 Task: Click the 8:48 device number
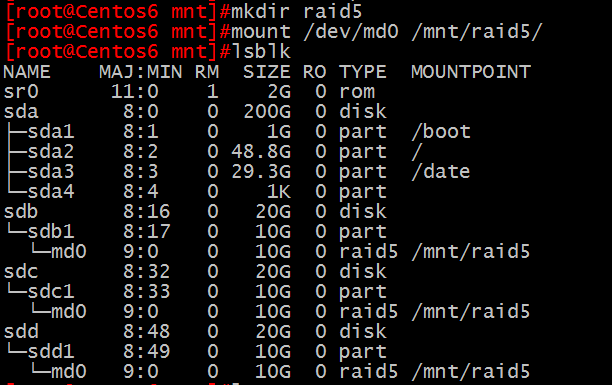coord(147,331)
